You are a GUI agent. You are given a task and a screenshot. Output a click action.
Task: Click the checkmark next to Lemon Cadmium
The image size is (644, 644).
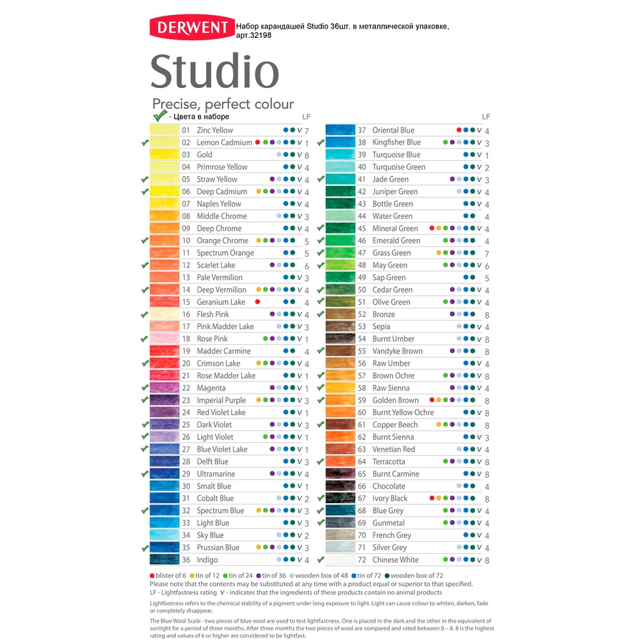pos(145,142)
